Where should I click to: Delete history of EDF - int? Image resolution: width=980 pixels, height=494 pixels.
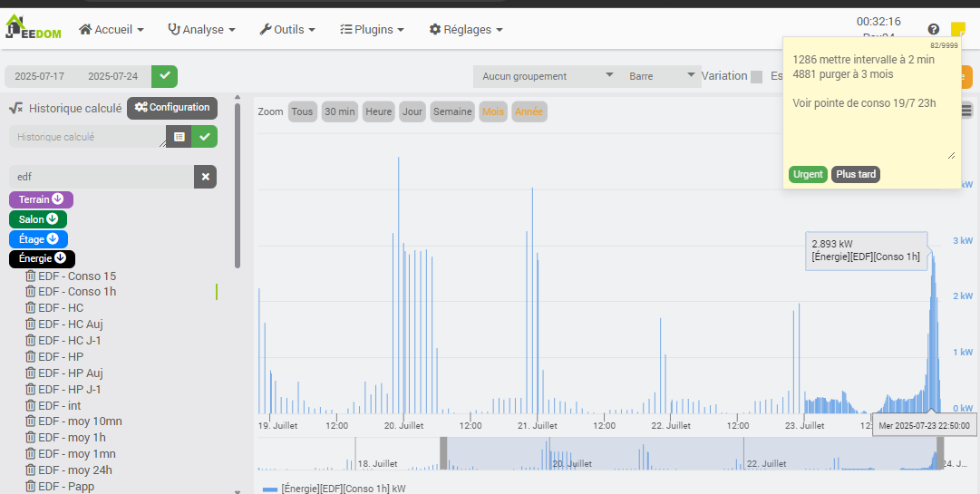pyautogui.click(x=30, y=404)
